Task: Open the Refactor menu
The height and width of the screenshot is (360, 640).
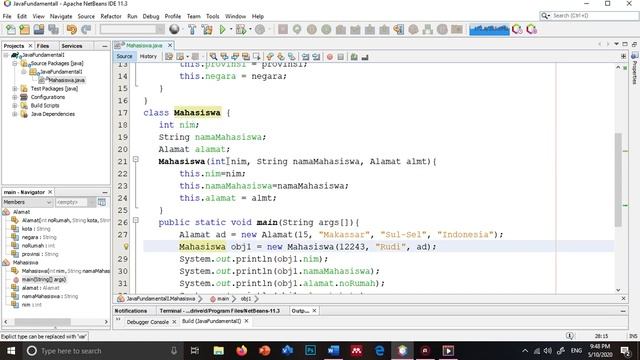Action: [x=111, y=16]
